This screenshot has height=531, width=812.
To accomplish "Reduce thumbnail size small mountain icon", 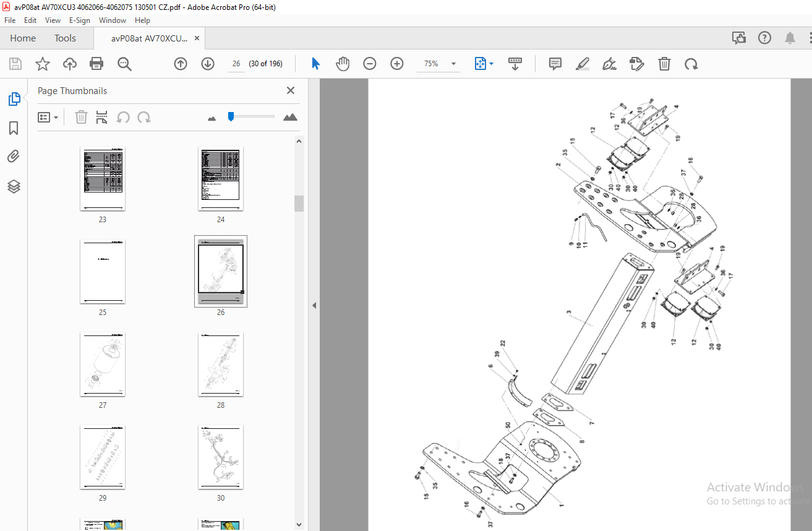I will [212, 118].
